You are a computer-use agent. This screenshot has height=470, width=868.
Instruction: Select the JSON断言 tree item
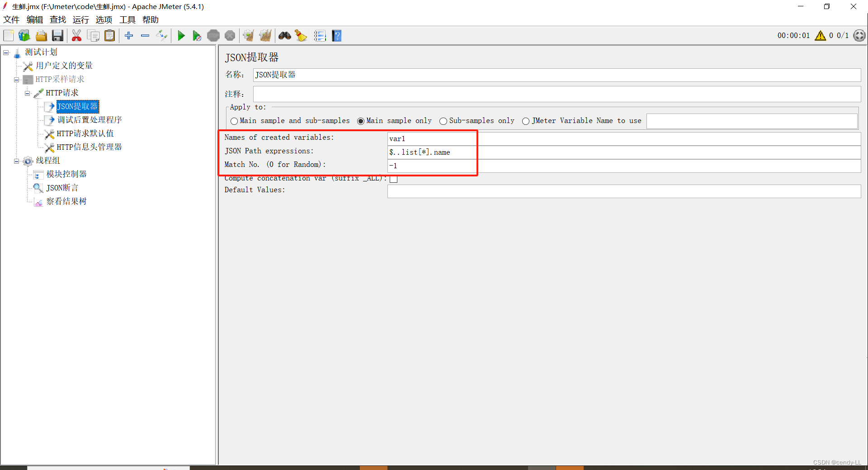(x=61, y=188)
